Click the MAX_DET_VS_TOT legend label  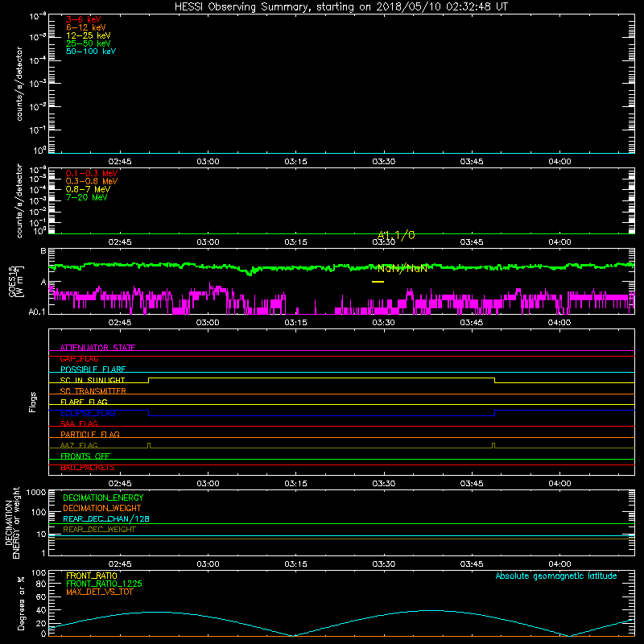point(99,592)
